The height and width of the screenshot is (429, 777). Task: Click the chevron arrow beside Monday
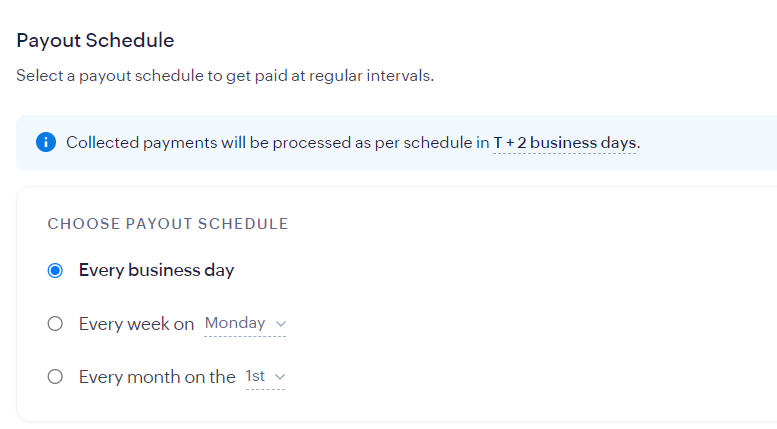280,324
